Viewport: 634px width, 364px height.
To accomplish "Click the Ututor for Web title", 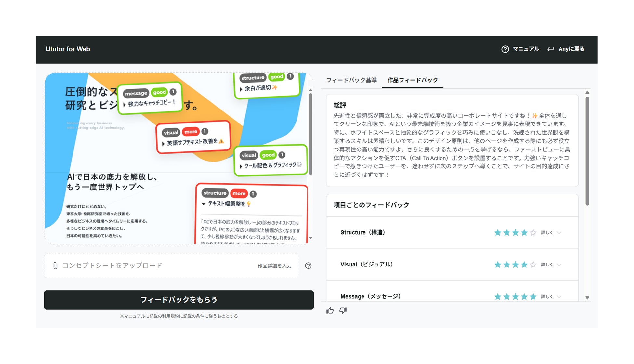I will [68, 49].
